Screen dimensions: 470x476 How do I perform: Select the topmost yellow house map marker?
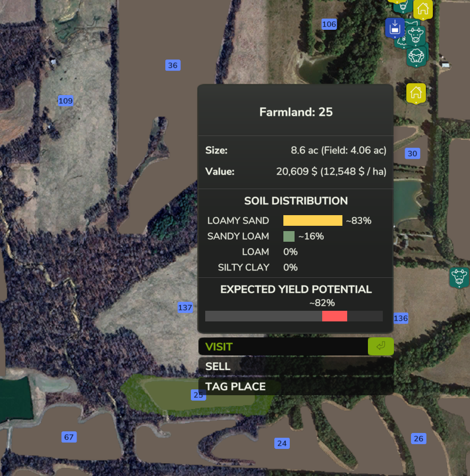point(423,8)
